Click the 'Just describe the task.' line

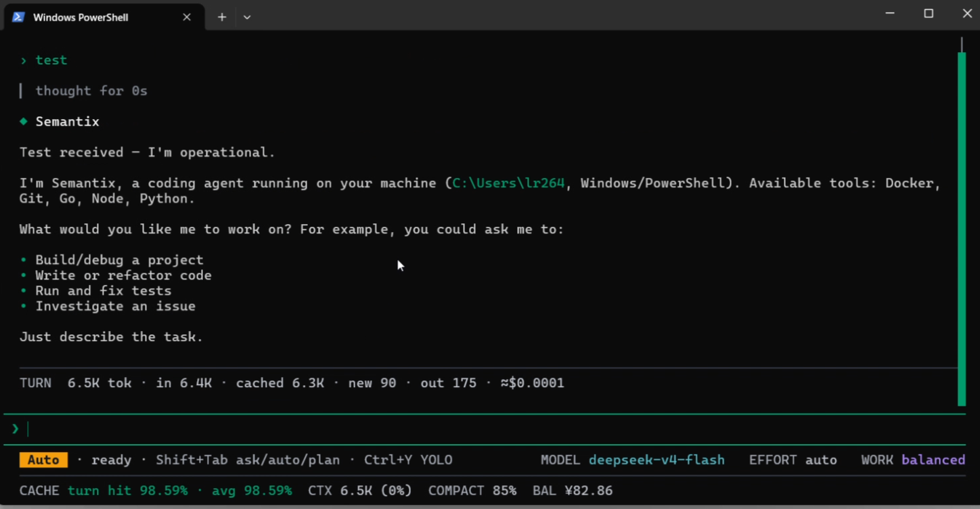pos(112,337)
